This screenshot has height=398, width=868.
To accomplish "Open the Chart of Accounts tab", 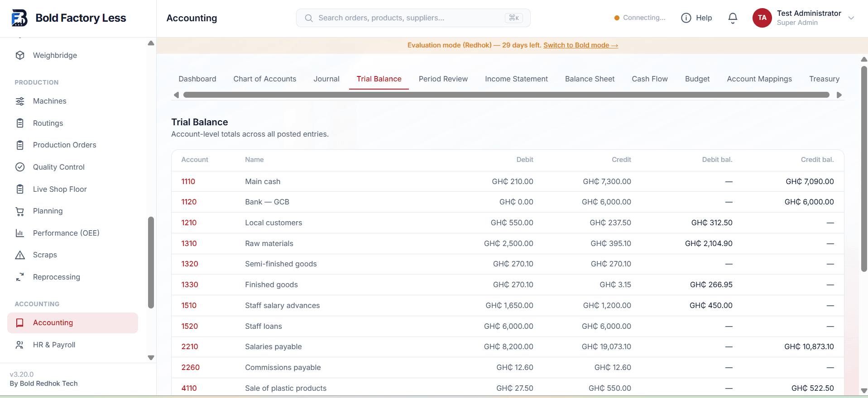I will tap(265, 79).
